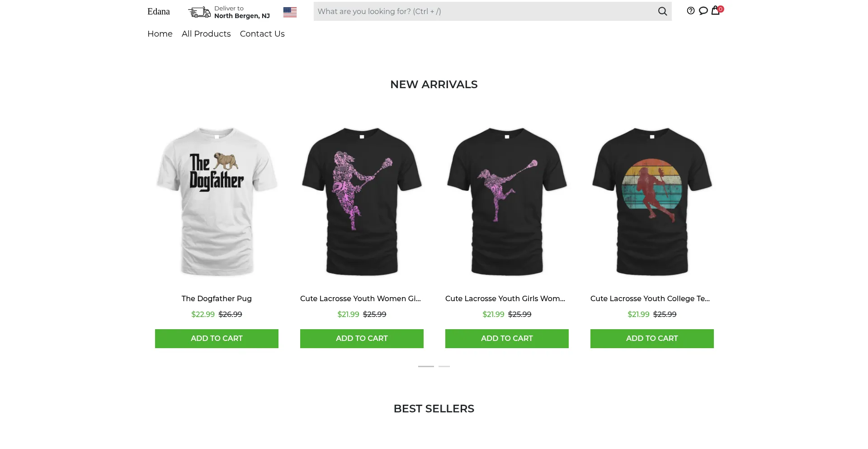Click the Edana store logo
This screenshot has height=449, width=868.
pyautogui.click(x=159, y=12)
